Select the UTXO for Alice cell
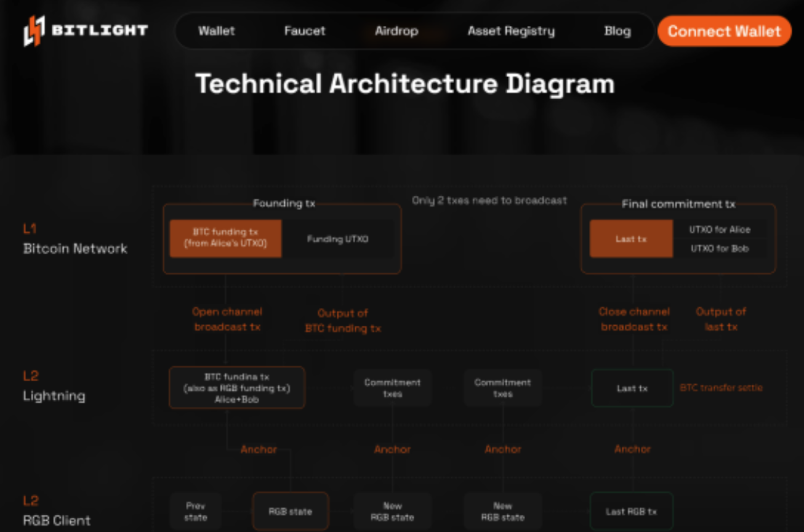 [720, 229]
